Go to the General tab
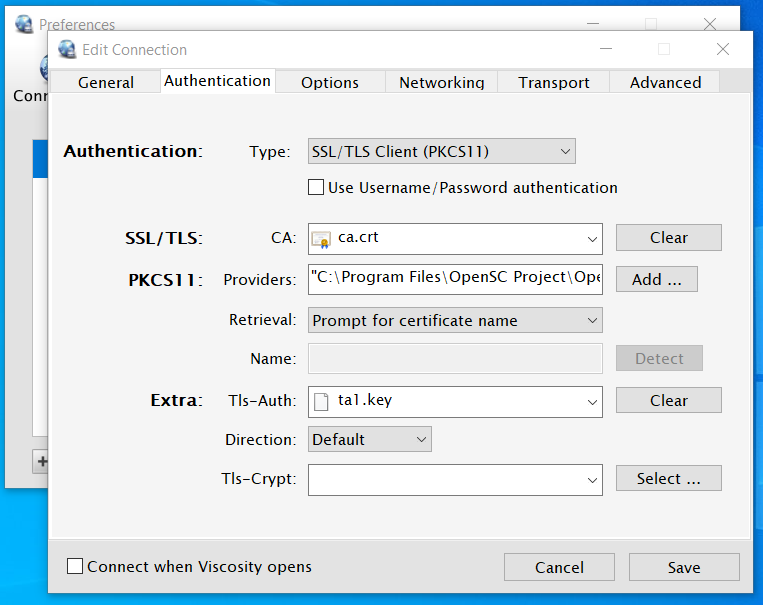 point(106,82)
